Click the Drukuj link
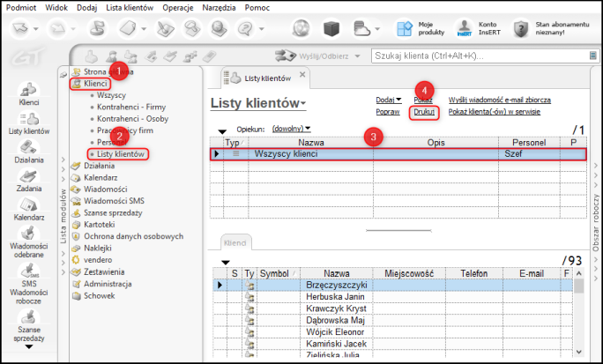 pyautogui.click(x=425, y=112)
